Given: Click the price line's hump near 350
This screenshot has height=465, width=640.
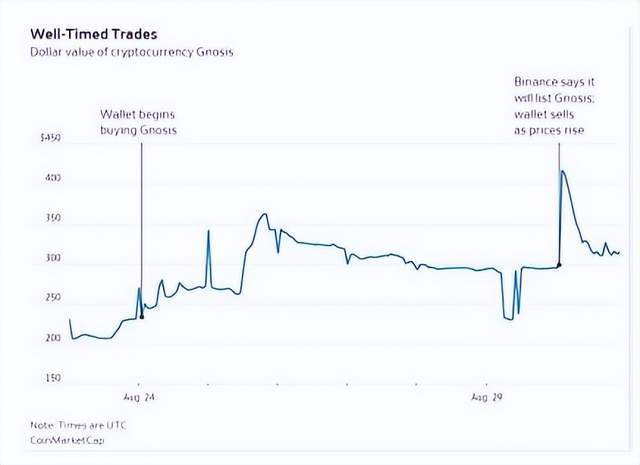Looking at the screenshot, I should 264,214.
